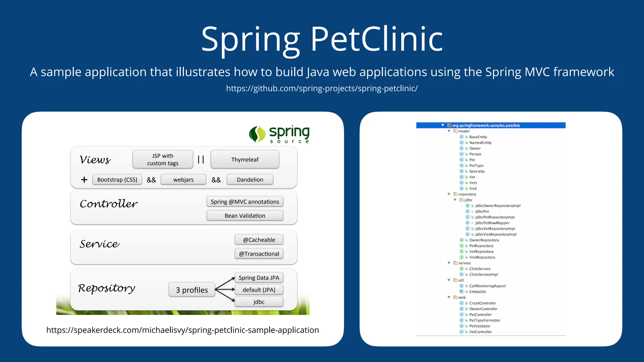Screen dimensions: 644x362
Task: Click the class icon beside CrashController
Action: [462, 303]
